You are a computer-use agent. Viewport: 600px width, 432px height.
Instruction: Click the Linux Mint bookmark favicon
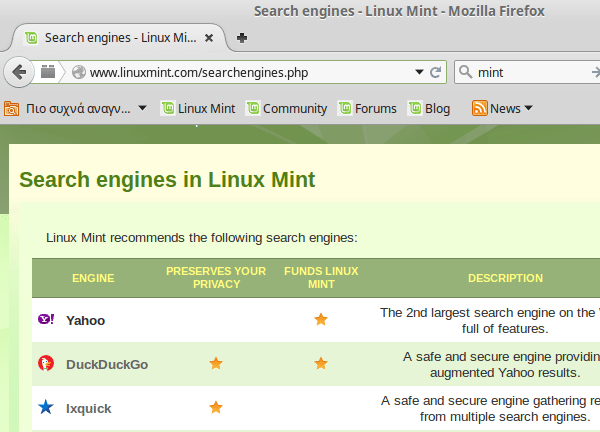168,108
